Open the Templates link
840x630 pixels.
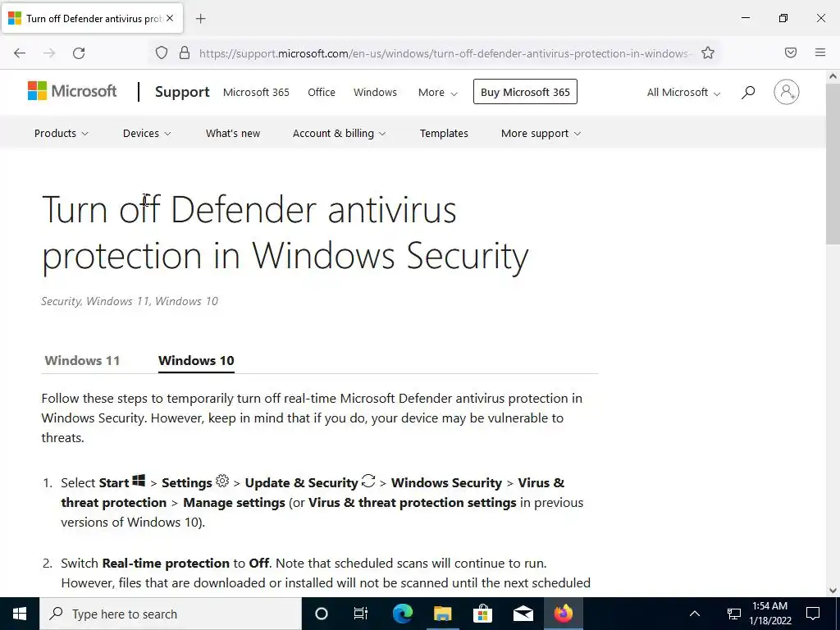[444, 134]
